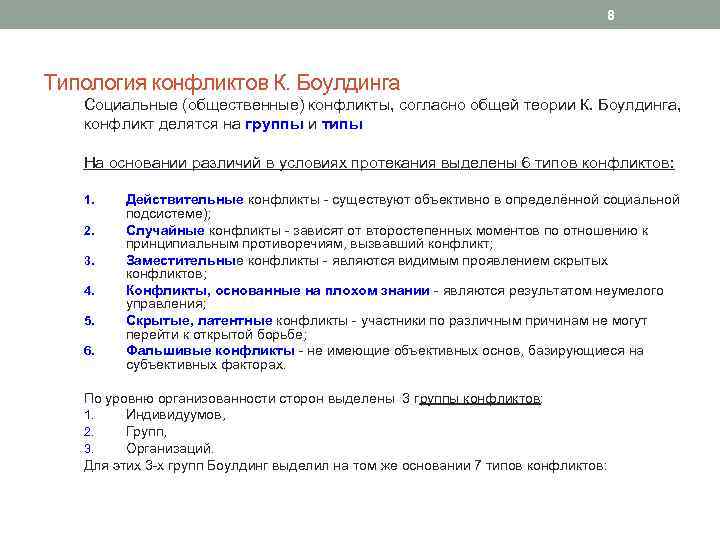
Task: Click the underlined phrase 'группы конфликтов'
Action: click(x=478, y=399)
